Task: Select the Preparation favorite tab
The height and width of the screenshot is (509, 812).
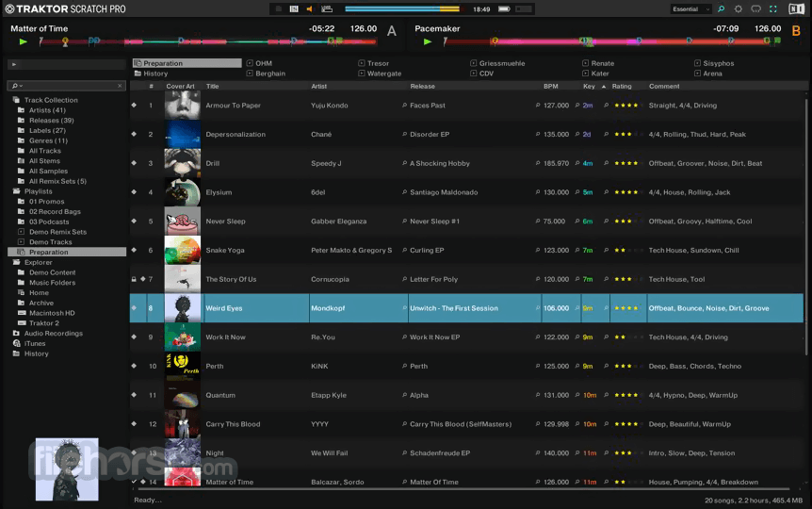Action: [x=187, y=63]
